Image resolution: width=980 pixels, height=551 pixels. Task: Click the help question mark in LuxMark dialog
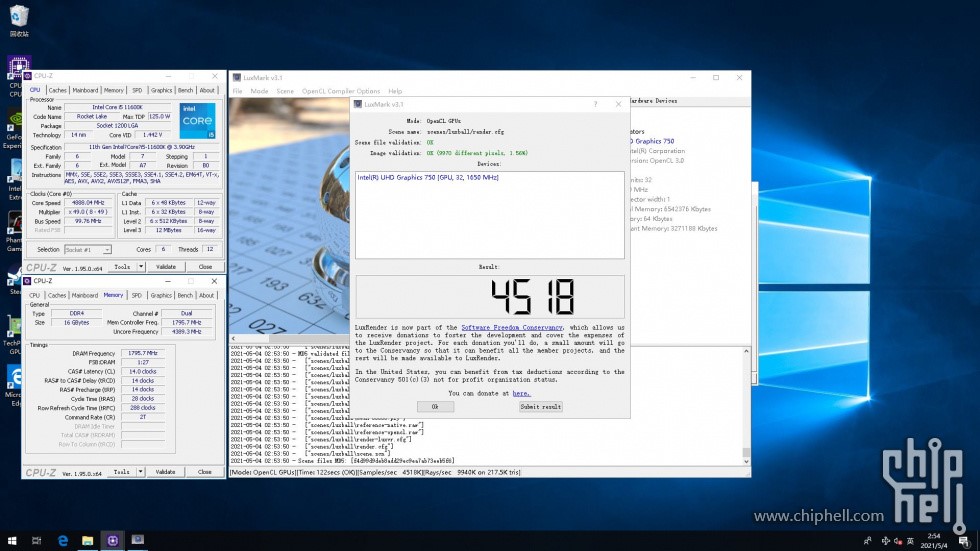point(595,104)
